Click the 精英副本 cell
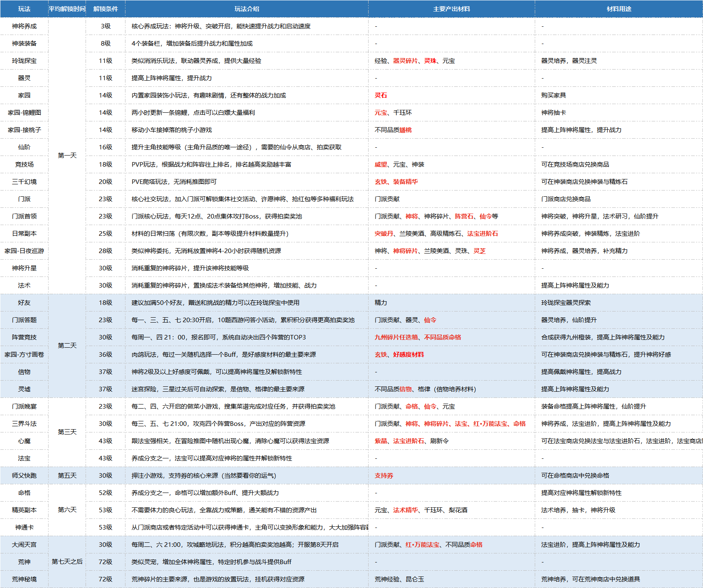 [24, 510]
